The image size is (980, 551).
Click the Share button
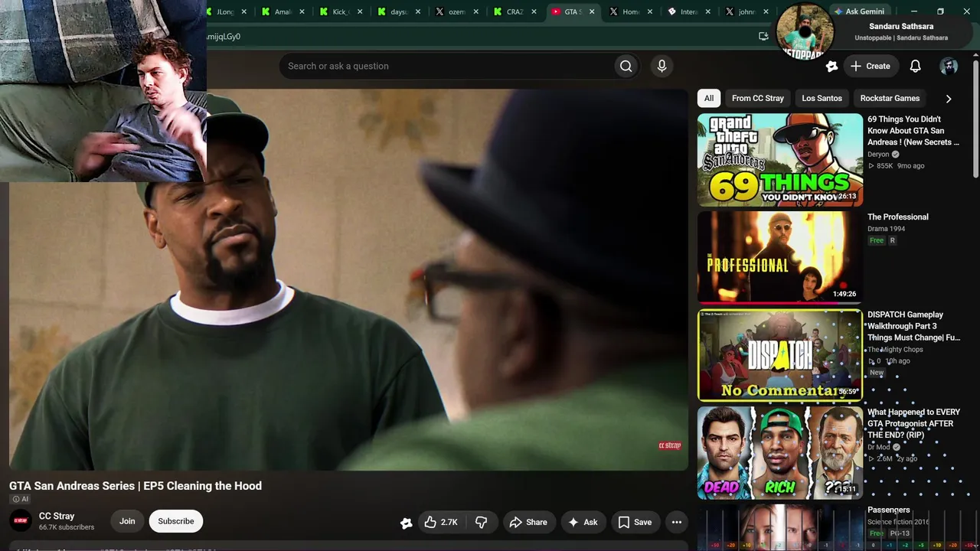coord(528,522)
